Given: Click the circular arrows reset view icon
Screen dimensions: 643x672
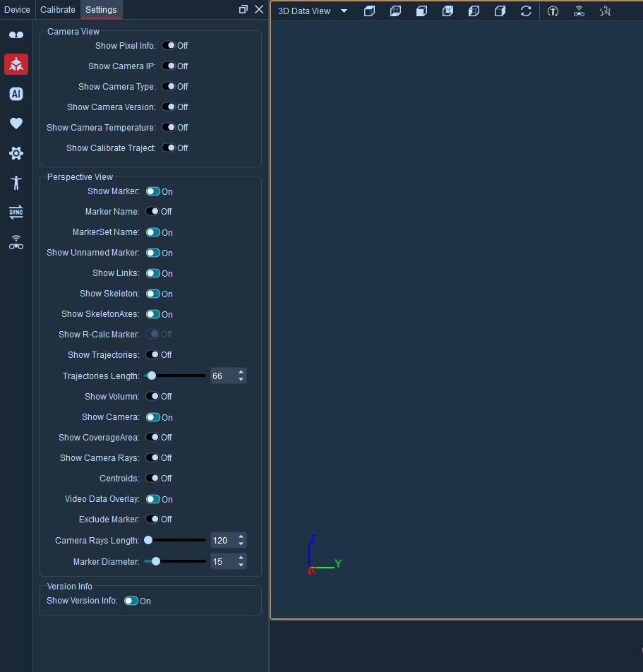Looking at the screenshot, I should (x=526, y=11).
